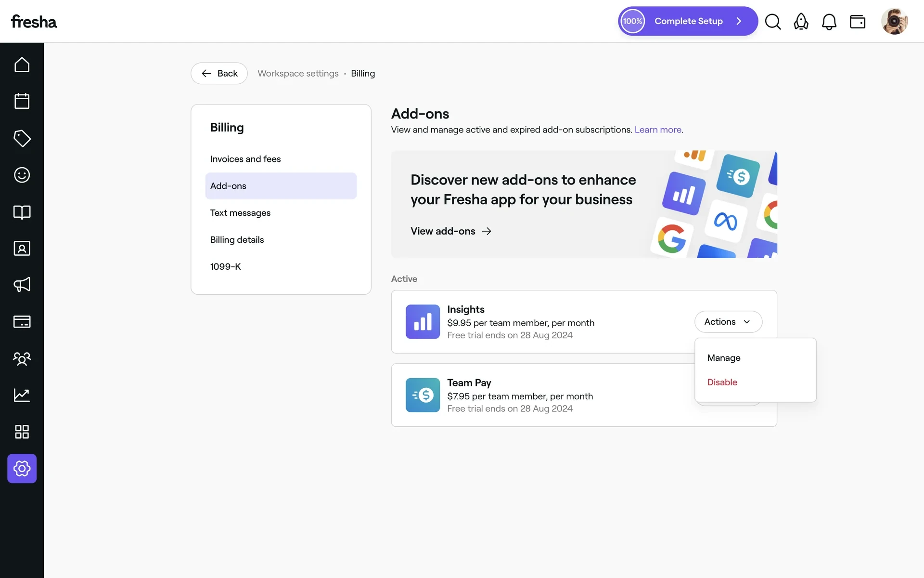
Task: Click Workspace settings breadcrumb
Action: click(x=298, y=73)
